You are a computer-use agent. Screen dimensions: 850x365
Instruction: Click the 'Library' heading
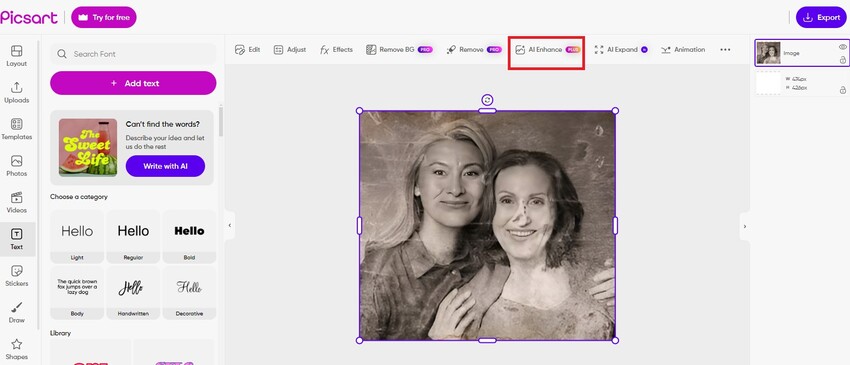(61, 333)
